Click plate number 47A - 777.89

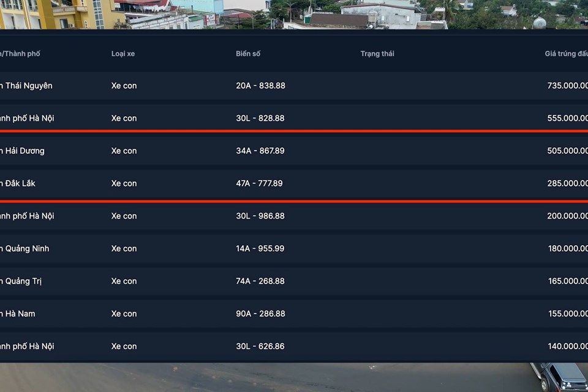259,183
